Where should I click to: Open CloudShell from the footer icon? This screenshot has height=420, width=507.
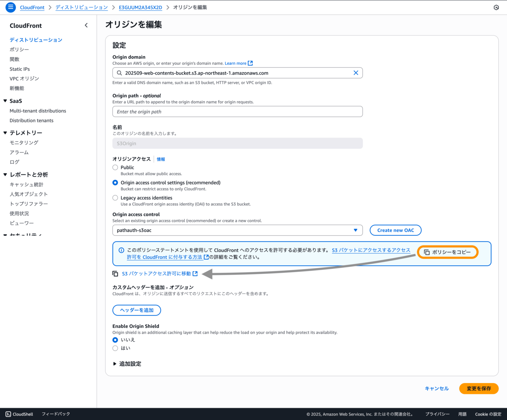click(x=8, y=414)
